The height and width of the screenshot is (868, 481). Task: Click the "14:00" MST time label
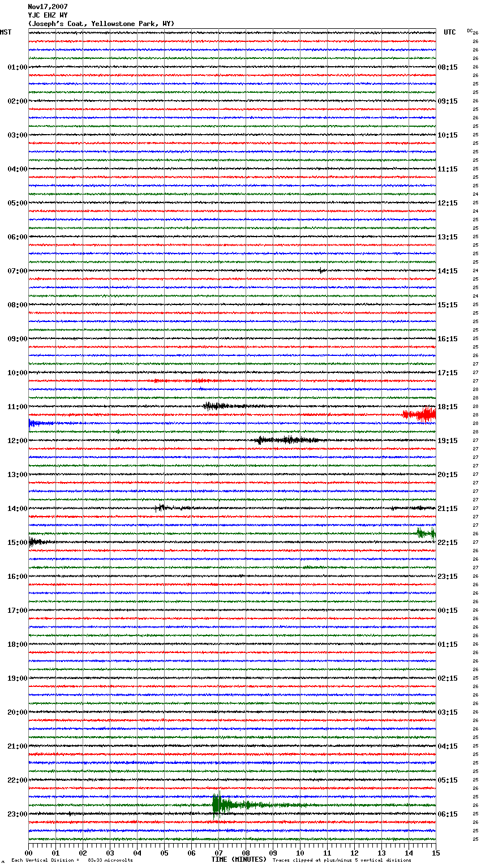pos(17,509)
